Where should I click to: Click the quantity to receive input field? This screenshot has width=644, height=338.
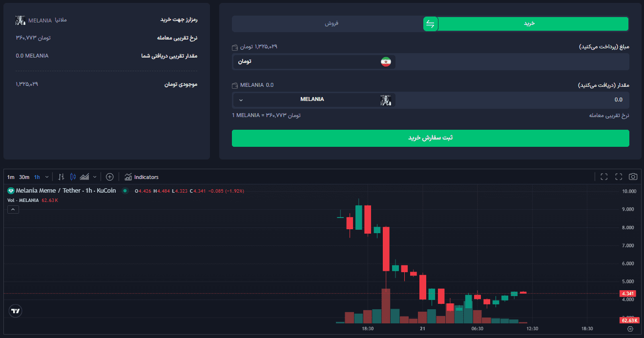click(x=513, y=100)
